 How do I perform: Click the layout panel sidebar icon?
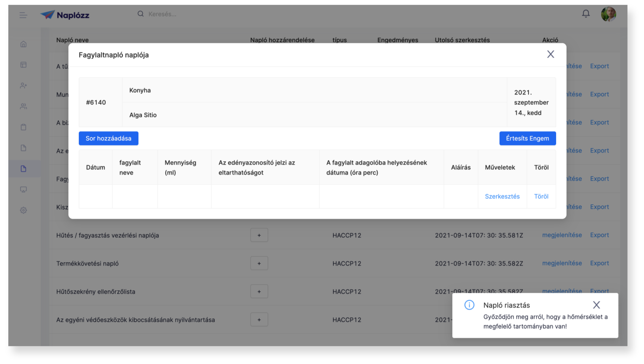click(x=24, y=65)
